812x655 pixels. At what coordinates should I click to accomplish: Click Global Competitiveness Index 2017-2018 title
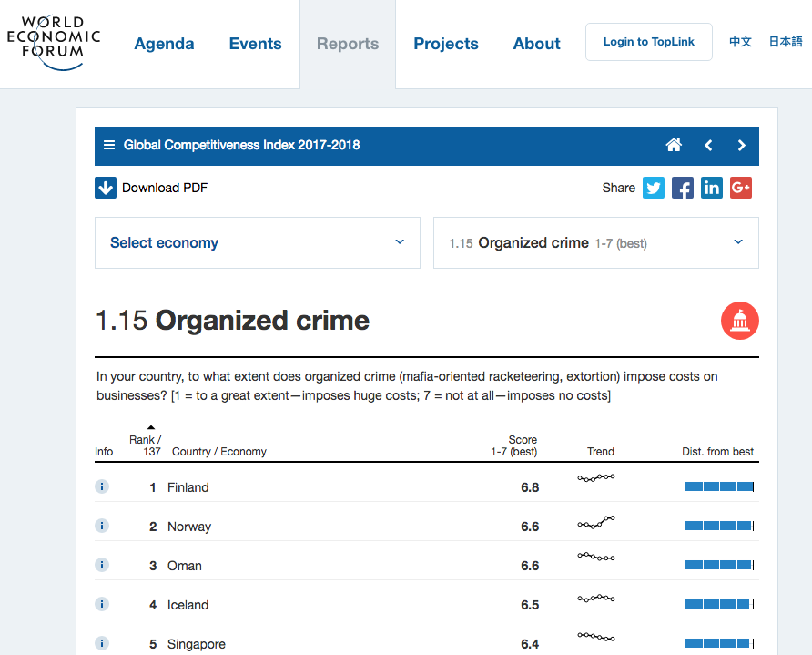(x=241, y=145)
